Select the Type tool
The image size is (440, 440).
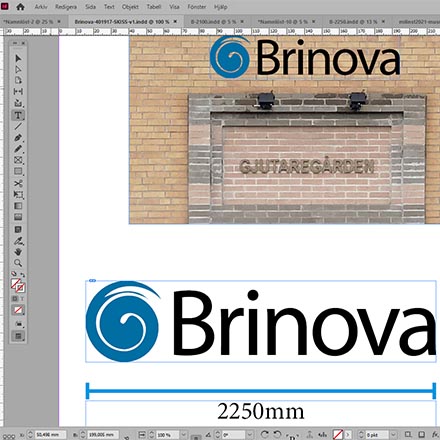point(18,115)
